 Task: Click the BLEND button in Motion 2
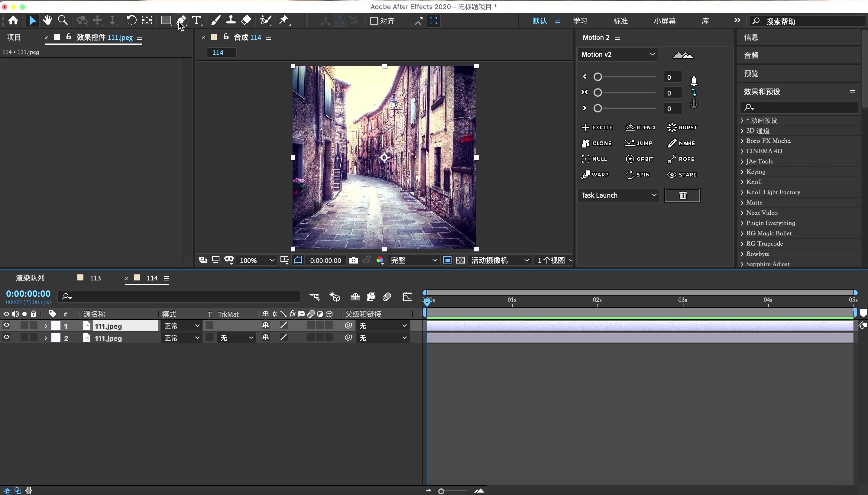point(640,128)
